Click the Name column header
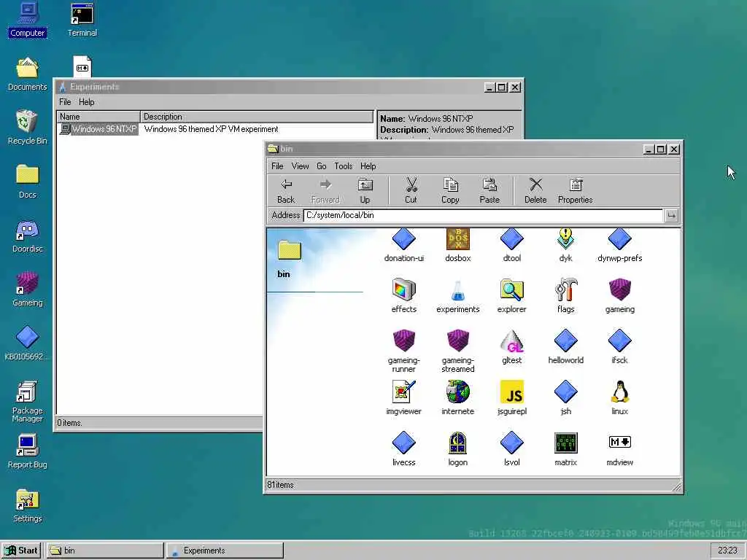 (98, 117)
